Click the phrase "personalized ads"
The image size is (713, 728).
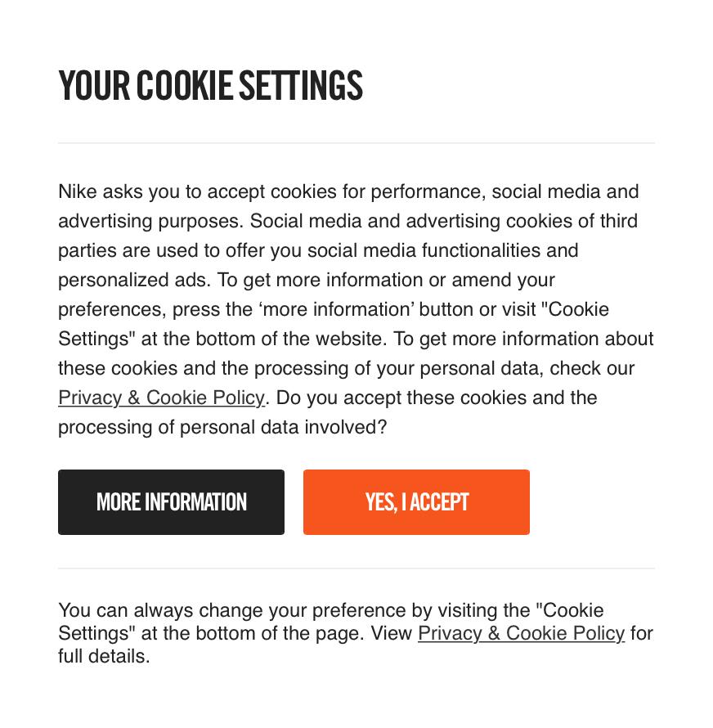coord(134,280)
